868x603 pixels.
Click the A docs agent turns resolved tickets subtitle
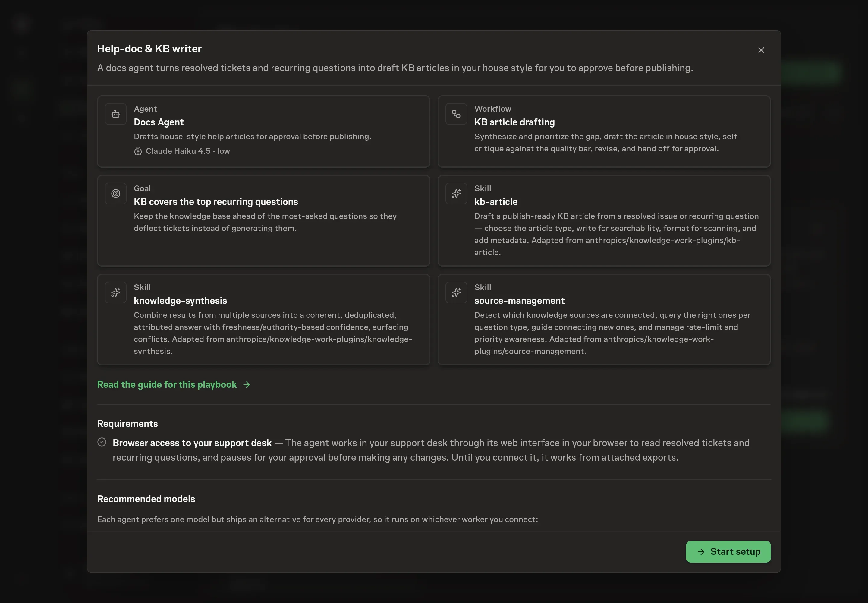tap(395, 68)
